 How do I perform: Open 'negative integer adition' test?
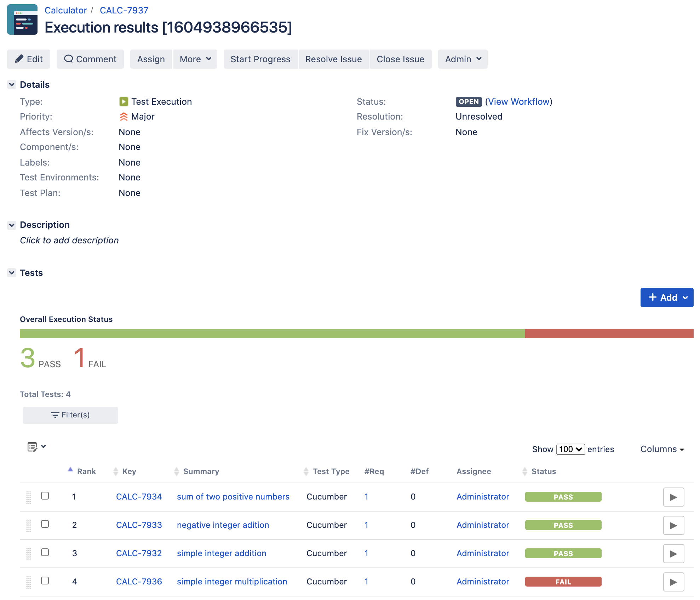[x=223, y=525]
